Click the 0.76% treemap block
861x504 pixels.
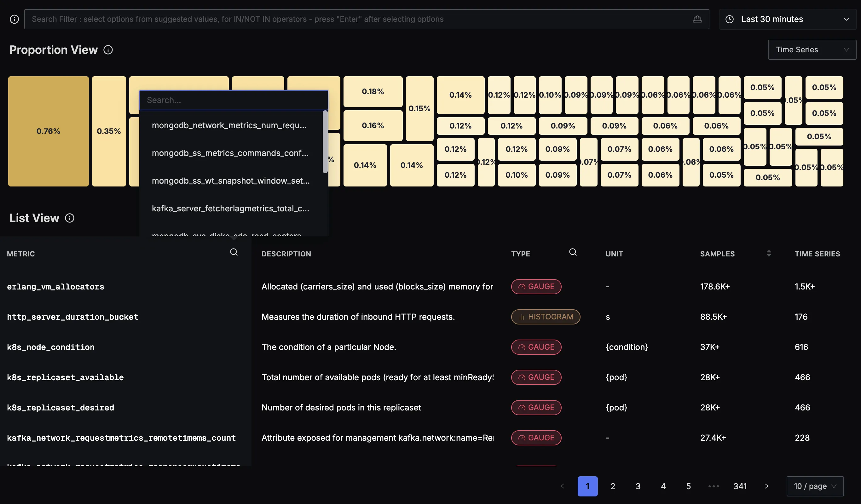pyautogui.click(x=48, y=131)
